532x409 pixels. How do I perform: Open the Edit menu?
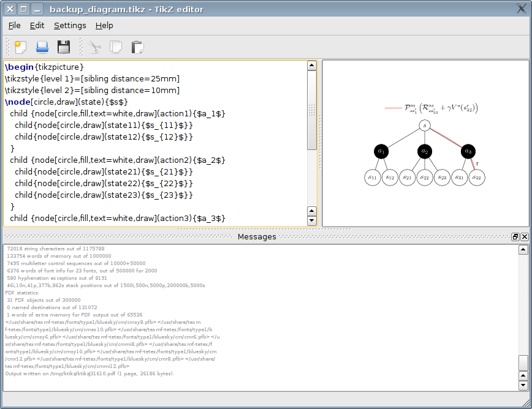pos(37,26)
